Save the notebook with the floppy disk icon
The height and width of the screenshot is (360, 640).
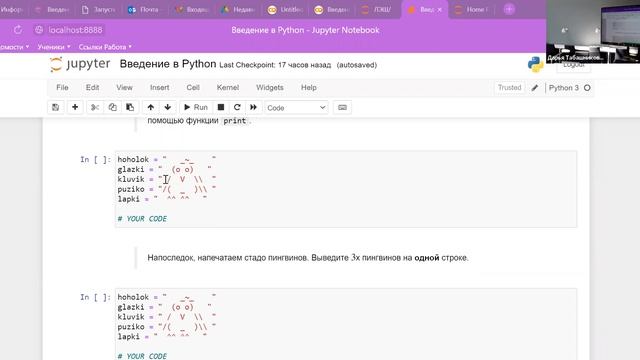[x=56, y=107]
